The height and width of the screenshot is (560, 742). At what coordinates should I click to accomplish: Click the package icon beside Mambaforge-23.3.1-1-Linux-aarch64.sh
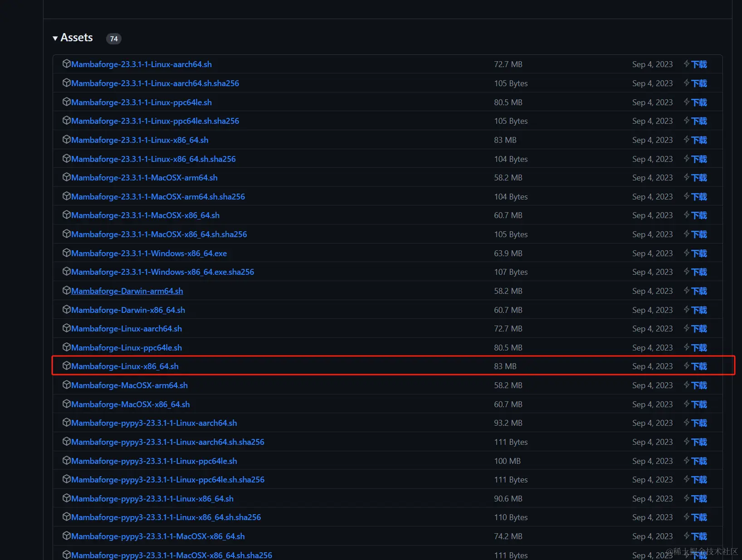tap(66, 64)
